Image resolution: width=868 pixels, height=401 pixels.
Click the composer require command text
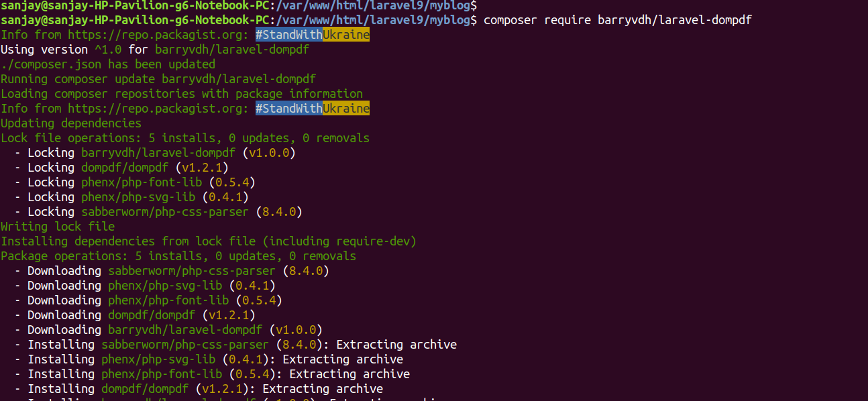coord(618,20)
